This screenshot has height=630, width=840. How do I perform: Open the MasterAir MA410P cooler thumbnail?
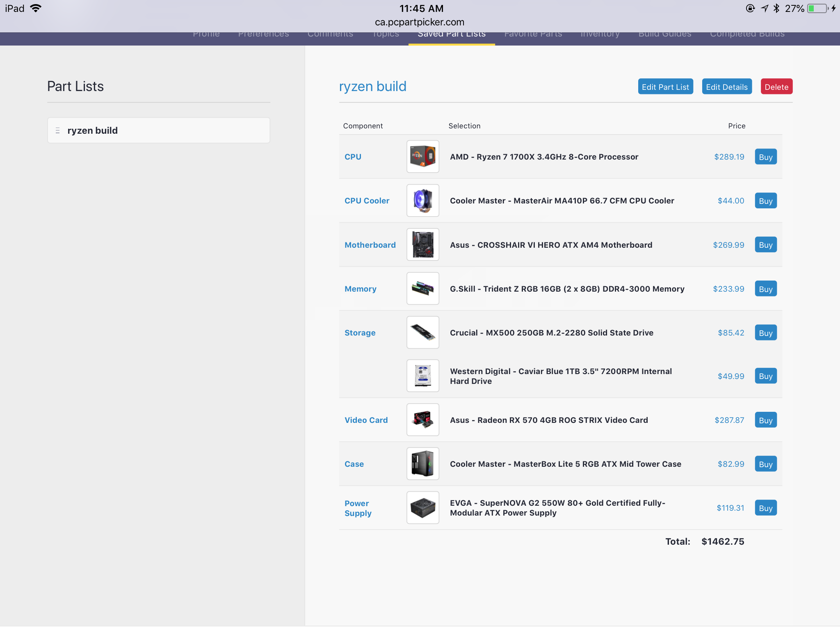[423, 201]
